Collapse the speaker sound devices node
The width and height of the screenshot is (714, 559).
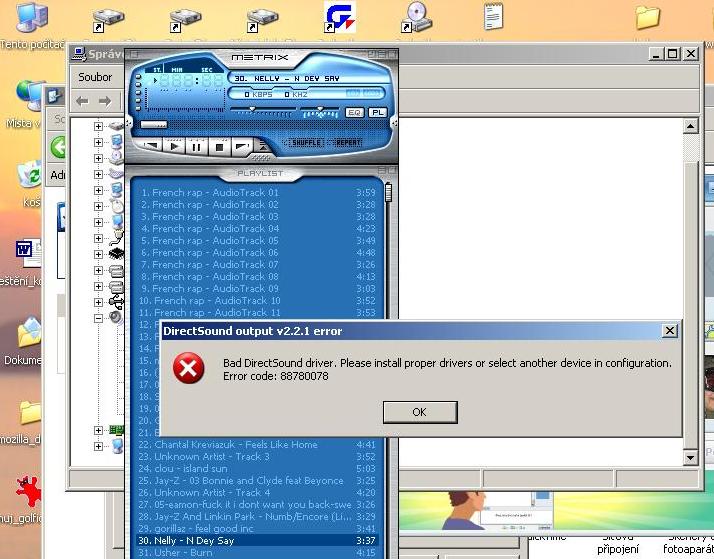[x=98, y=318]
